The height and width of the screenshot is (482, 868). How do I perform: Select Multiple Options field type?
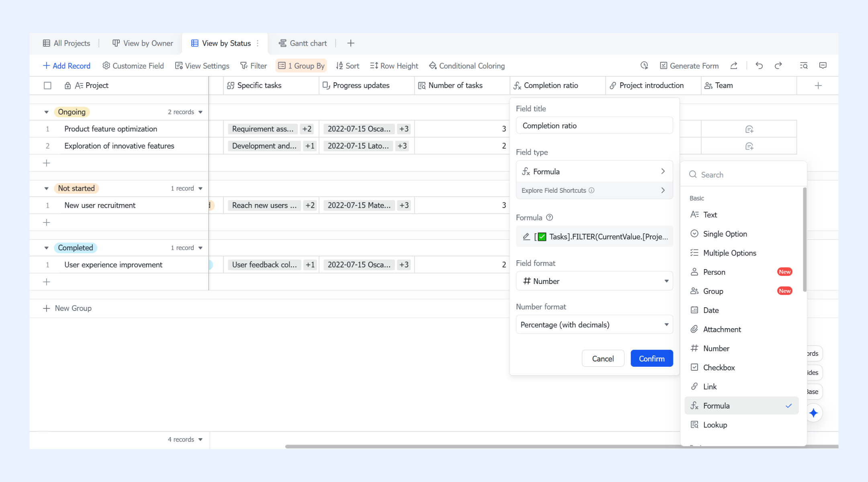pyautogui.click(x=741, y=253)
